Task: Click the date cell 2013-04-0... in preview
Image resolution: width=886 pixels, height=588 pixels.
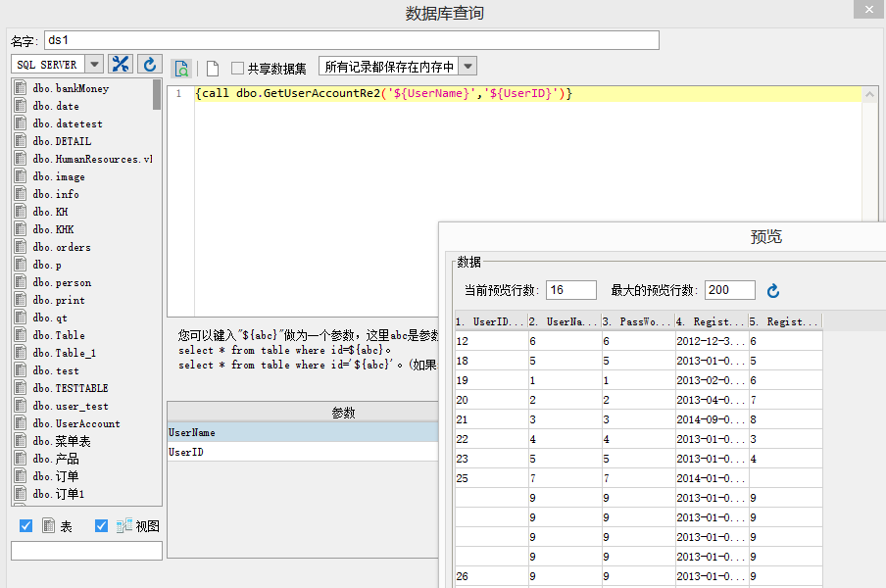Action: [x=712, y=399]
